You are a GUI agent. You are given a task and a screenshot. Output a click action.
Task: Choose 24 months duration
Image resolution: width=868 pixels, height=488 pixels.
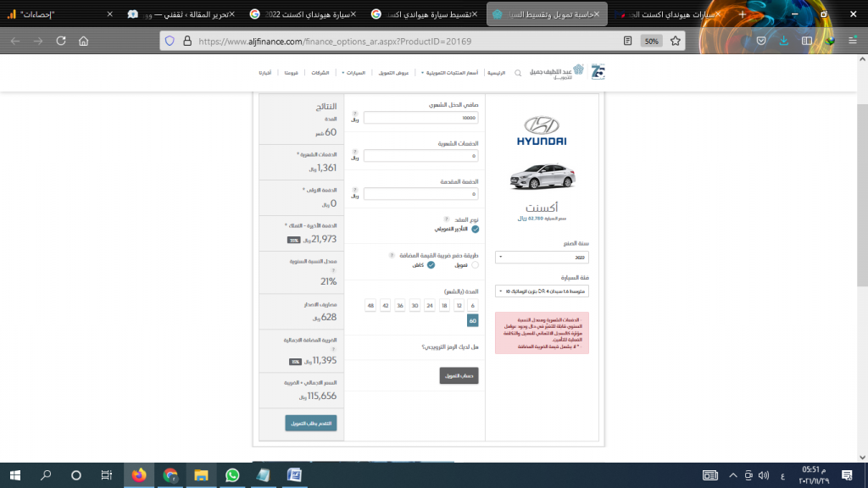pyautogui.click(x=430, y=305)
